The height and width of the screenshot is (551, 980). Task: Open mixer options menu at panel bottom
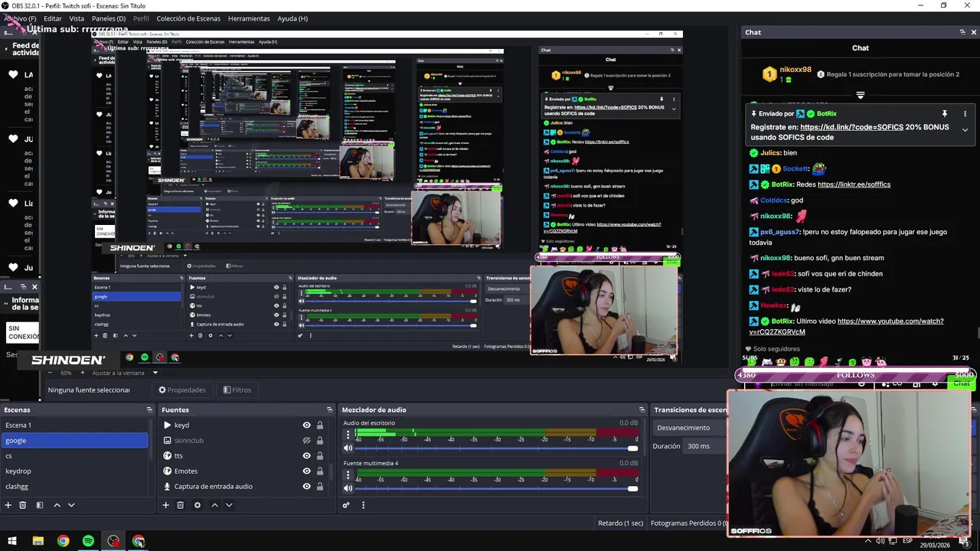click(x=363, y=505)
